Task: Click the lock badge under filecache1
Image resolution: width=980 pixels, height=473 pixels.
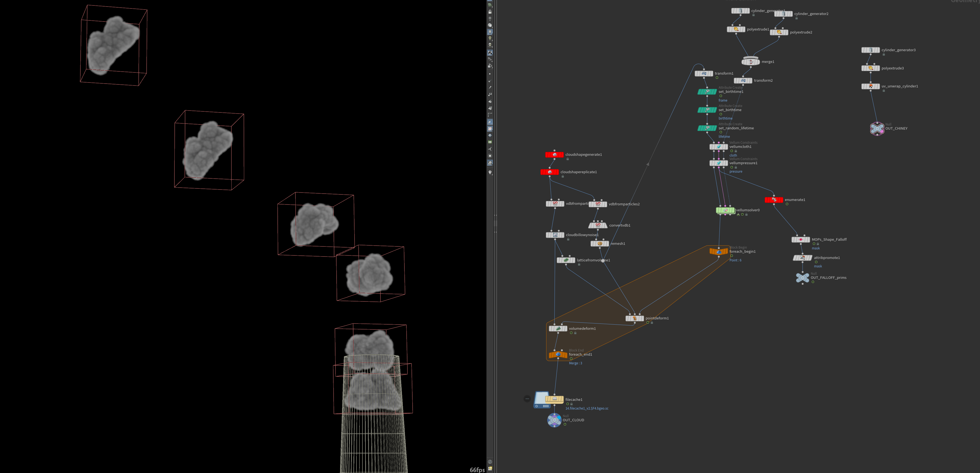Action: [571, 404]
